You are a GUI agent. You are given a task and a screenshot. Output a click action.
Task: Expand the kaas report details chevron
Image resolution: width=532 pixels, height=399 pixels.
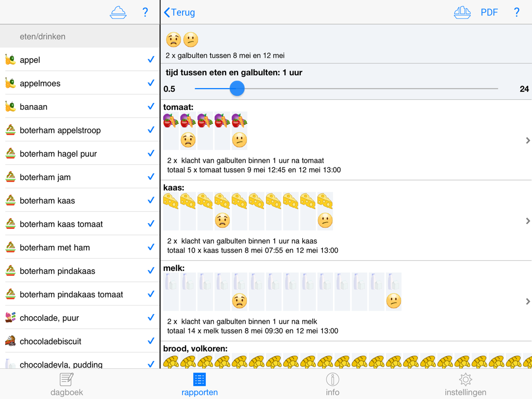pyautogui.click(x=528, y=221)
